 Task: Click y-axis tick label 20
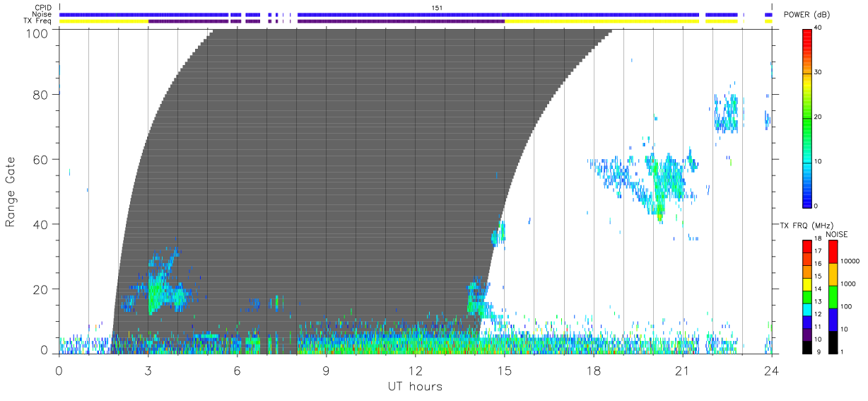(42, 289)
